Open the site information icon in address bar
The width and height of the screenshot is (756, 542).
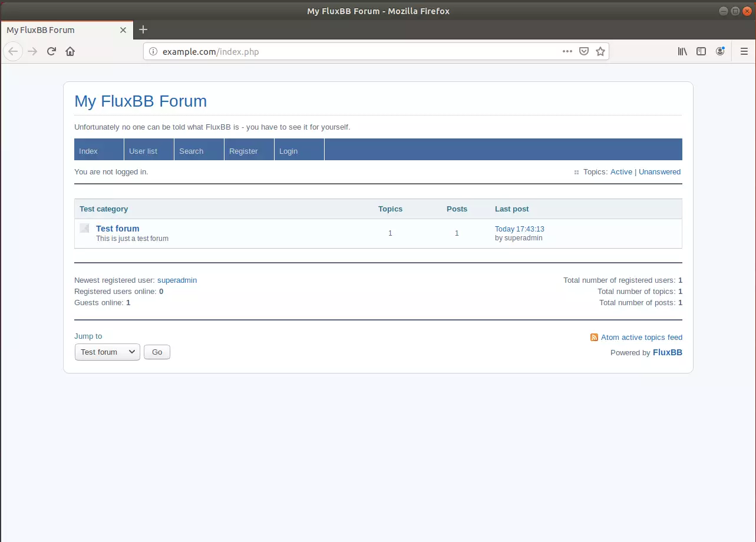pyautogui.click(x=153, y=51)
